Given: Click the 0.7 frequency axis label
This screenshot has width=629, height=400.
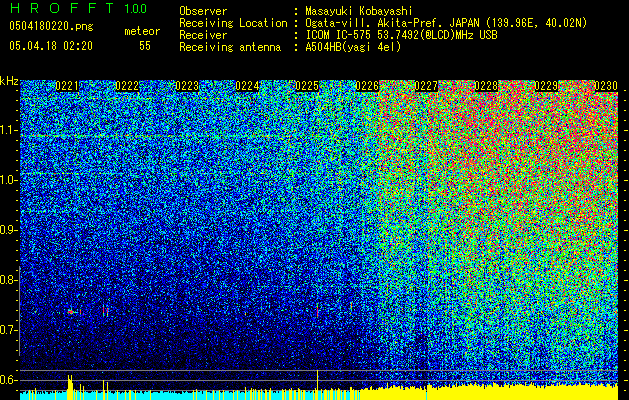Looking at the screenshot, I should (8, 330).
